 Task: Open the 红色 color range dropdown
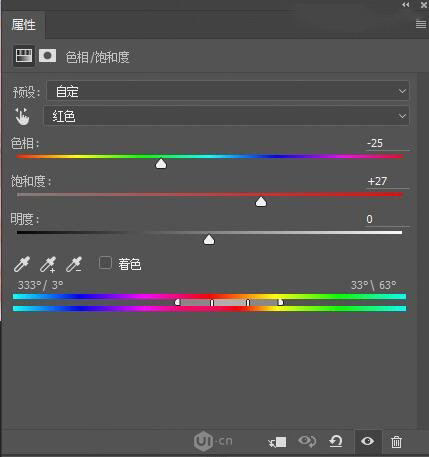226,116
